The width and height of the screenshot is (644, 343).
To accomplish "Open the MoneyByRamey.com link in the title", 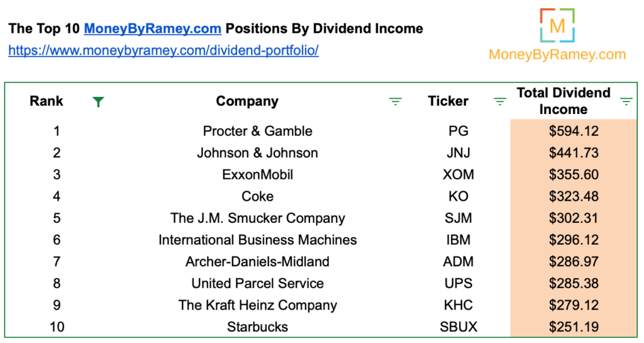I will click(x=152, y=28).
